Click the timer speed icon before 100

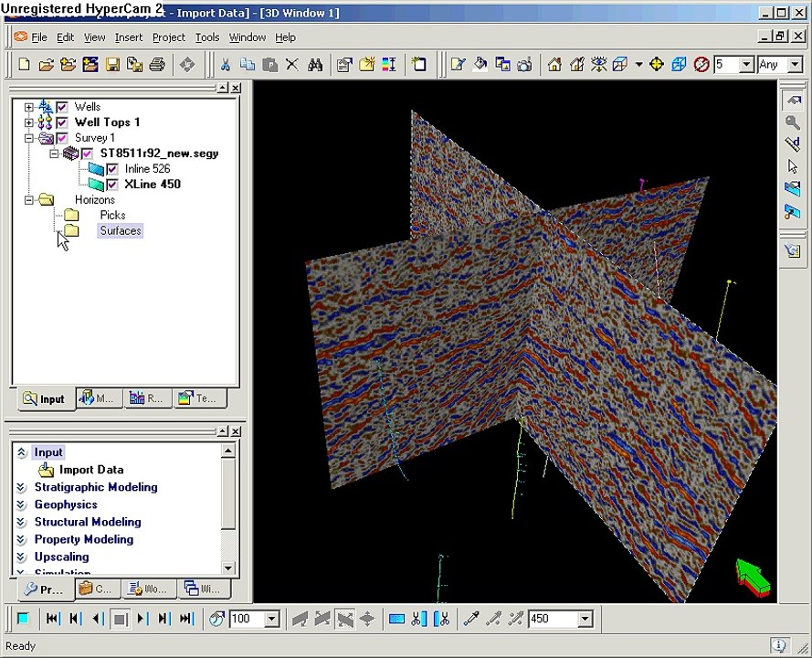217,619
